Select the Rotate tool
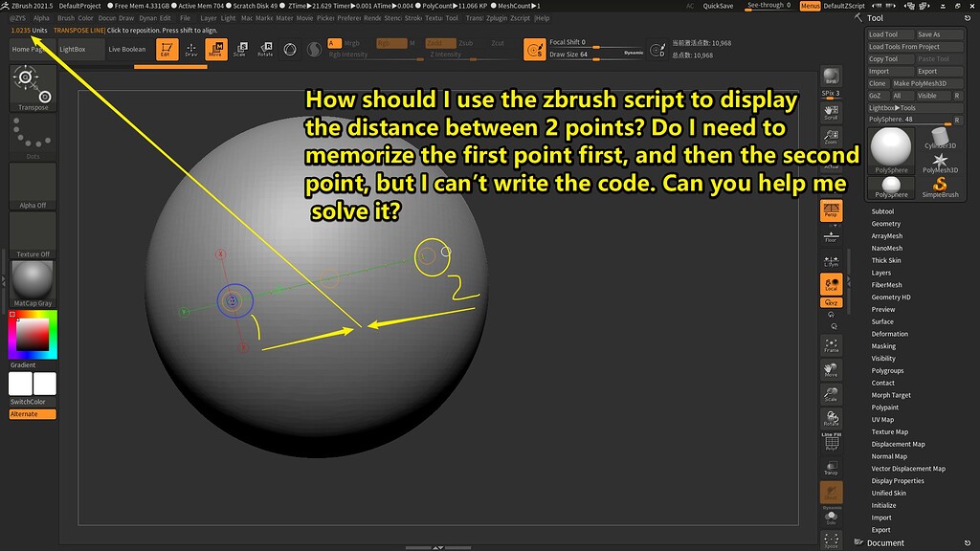 click(x=266, y=51)
